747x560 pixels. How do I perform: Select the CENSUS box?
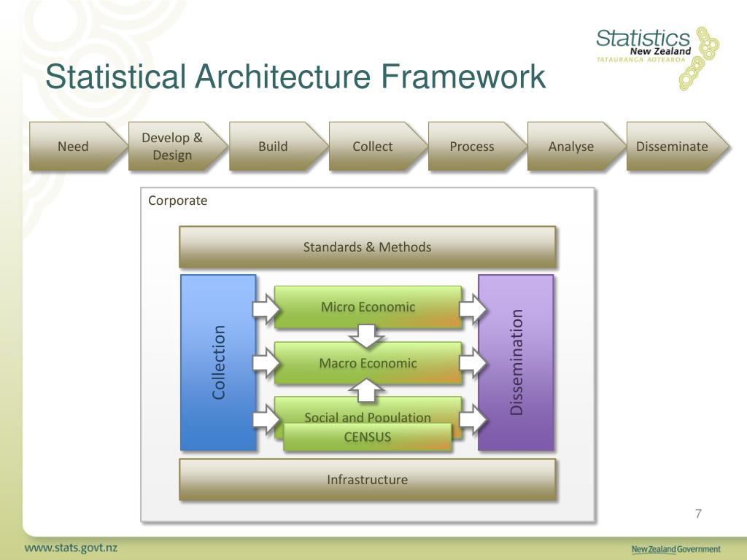pos(368,437)
